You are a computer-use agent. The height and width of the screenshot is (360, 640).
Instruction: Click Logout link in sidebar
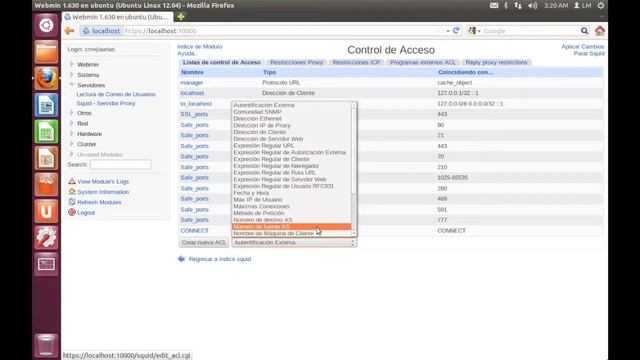(86, 213)
